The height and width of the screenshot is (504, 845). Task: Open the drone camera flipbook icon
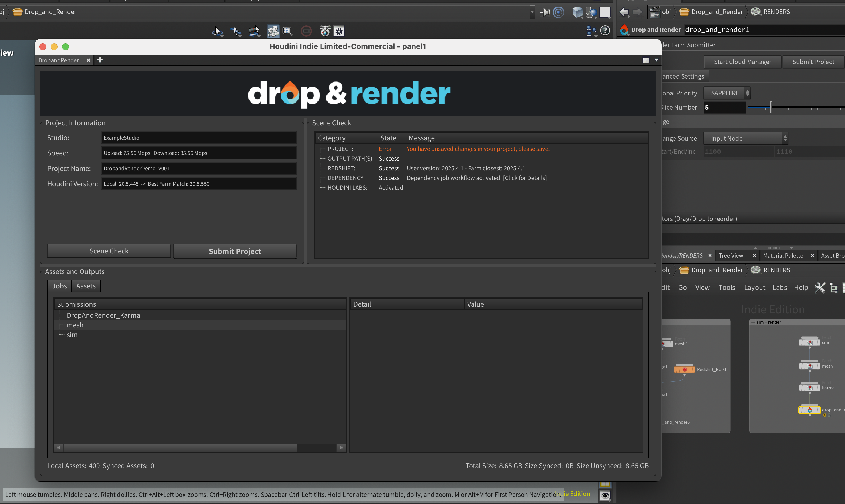tap(325, 31)
